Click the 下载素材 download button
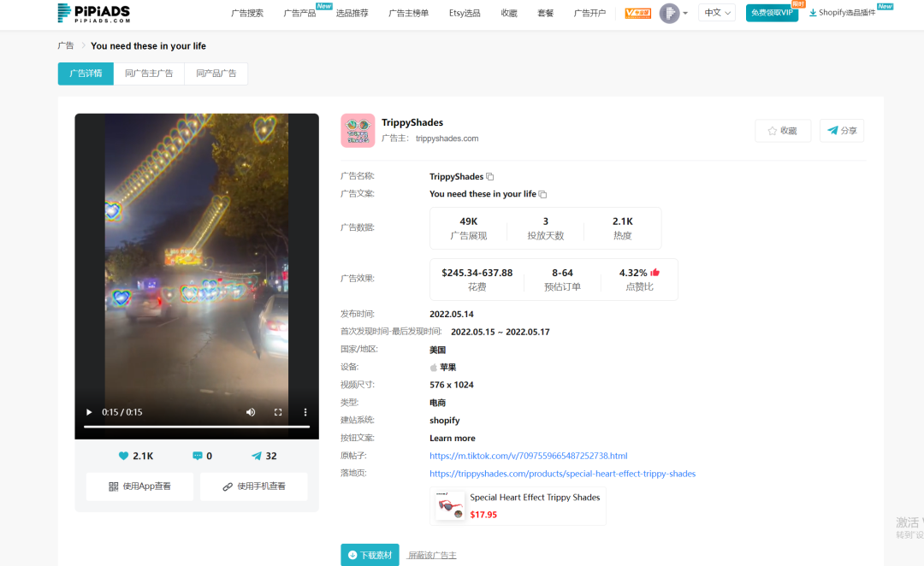 pos(370,555)
